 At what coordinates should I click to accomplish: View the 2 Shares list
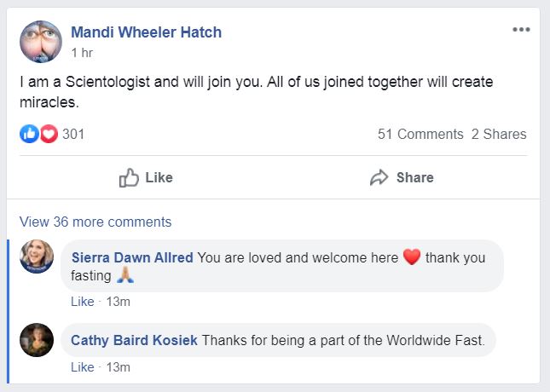click(x=499, y=134)
